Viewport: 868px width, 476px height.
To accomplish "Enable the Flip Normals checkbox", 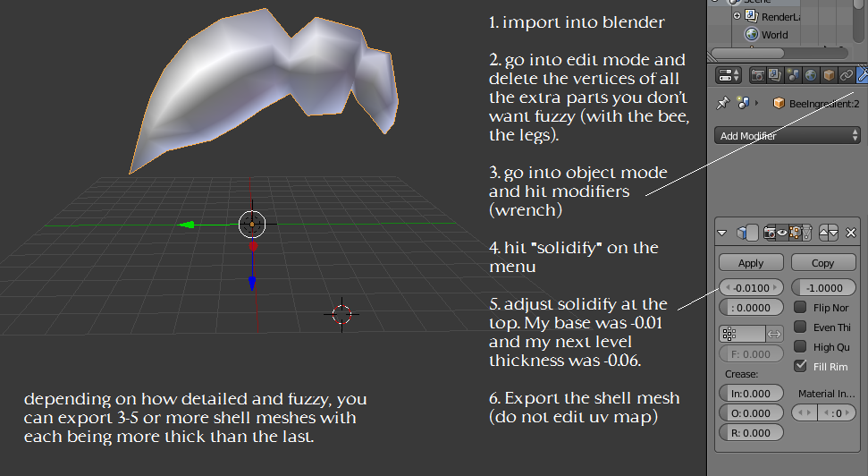I will (x=800, y=307).
